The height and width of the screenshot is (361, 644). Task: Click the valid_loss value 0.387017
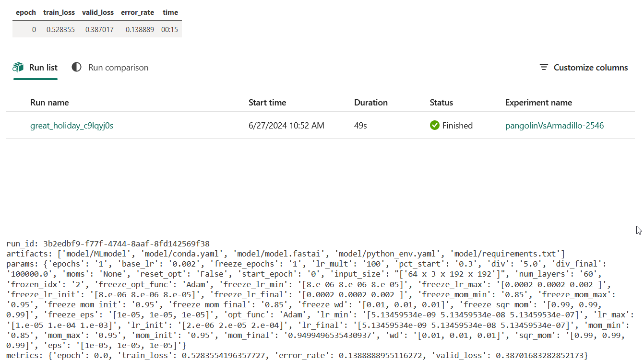click(99, 30)
